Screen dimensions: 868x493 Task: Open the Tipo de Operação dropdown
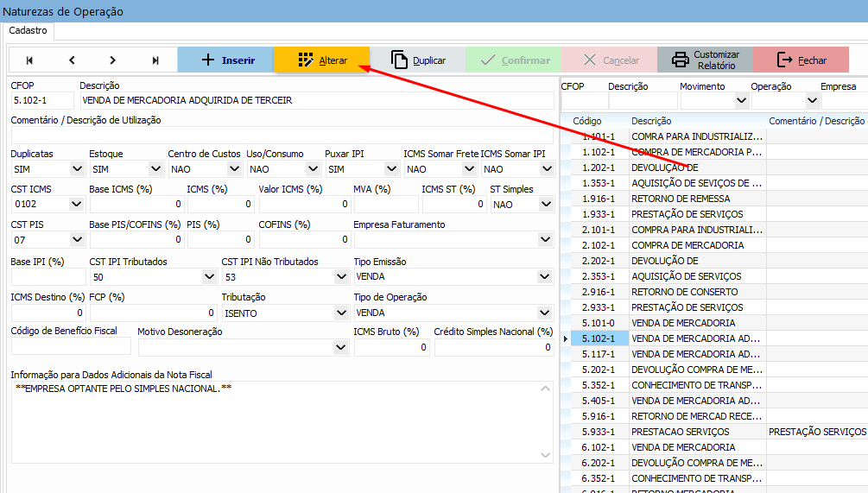pyautogui.click(x=545, y=313)
